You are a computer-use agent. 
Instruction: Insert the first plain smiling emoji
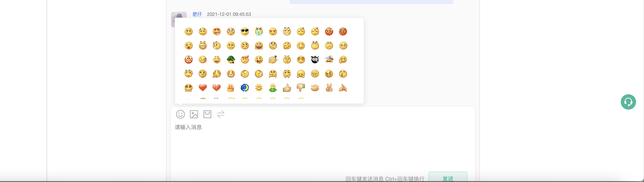pos(189,32)
